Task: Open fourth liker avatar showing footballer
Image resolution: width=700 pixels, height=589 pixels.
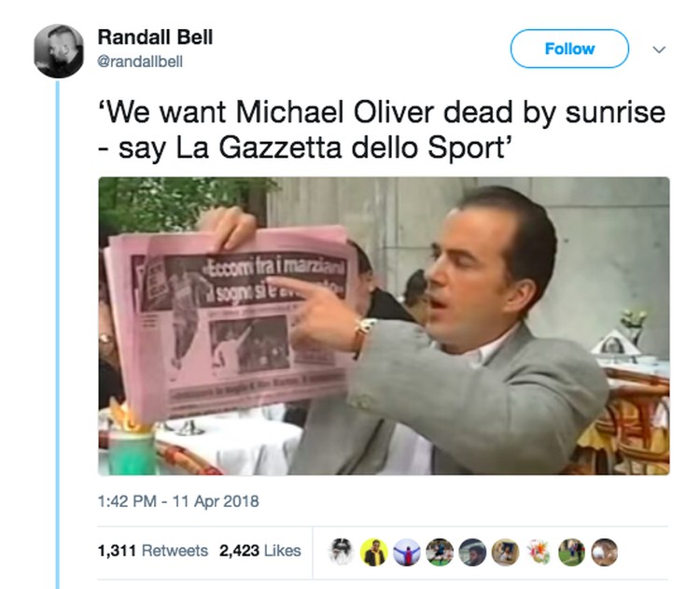Action: 440,552
